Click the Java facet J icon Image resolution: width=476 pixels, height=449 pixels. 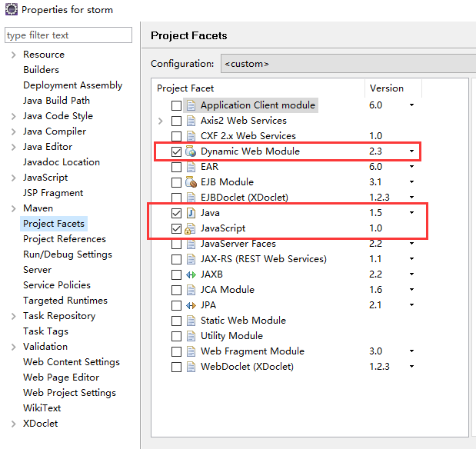point(191,213)
